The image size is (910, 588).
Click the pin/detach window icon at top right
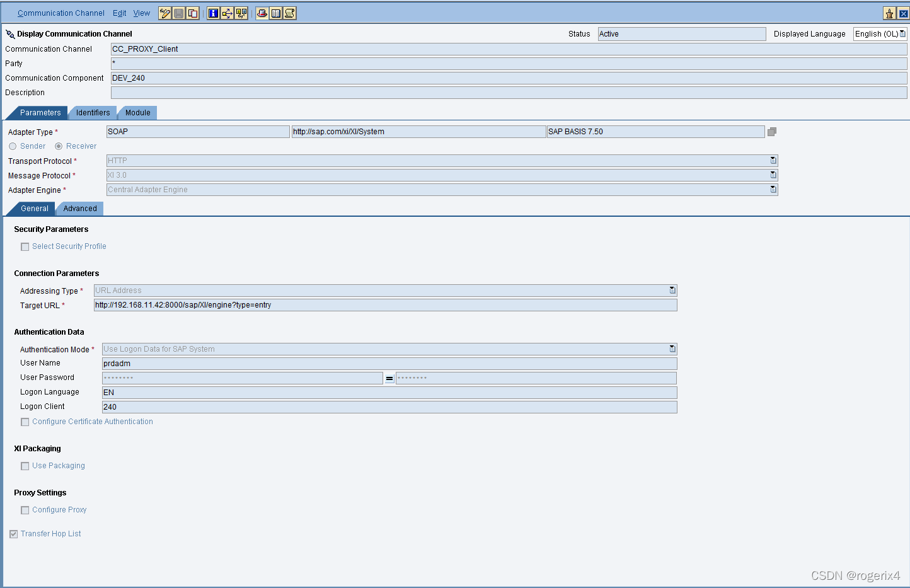[889, 13]
